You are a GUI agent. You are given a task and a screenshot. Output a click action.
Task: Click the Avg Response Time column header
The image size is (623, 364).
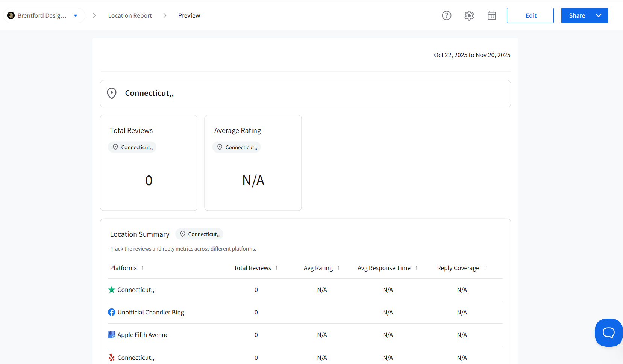coord(384,268)
